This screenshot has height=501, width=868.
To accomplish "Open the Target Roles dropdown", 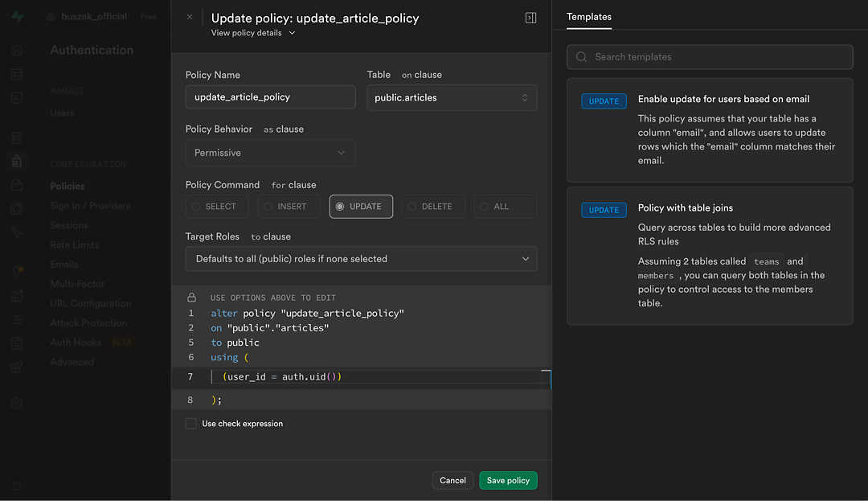I will 361,259.
